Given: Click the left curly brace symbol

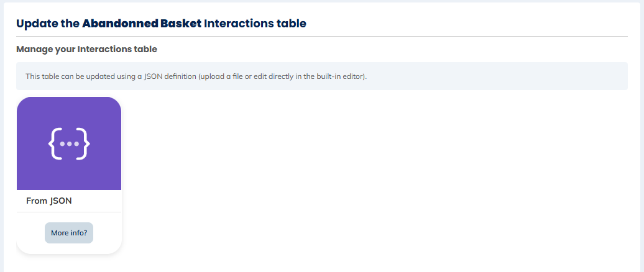Looking at the screenshot, I should (55, 143).
